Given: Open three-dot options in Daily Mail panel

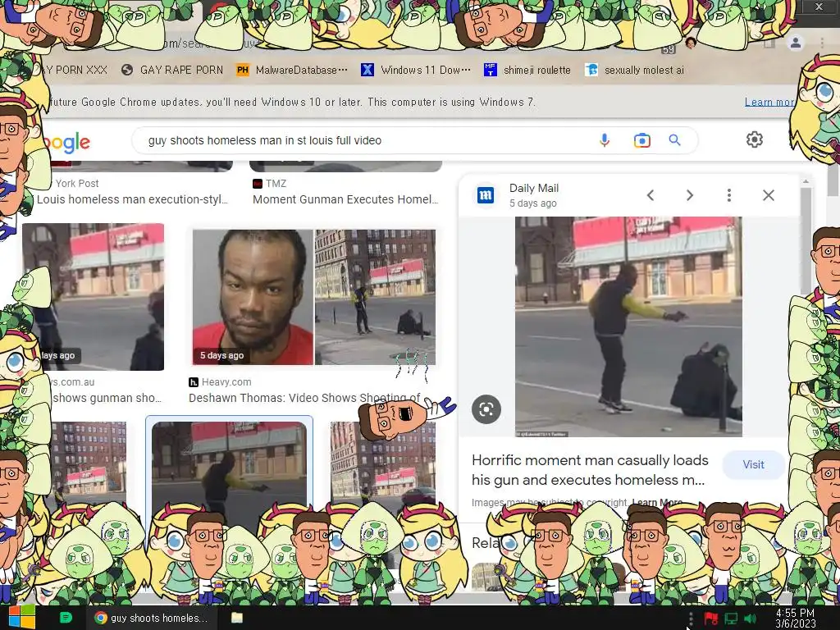Looking at the screenshot, I should point(729,195).
